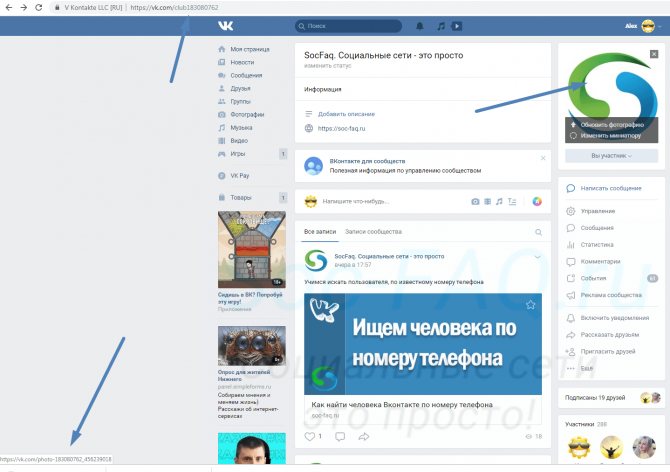670x472 pixels.
Task: Attach a photo using the camera icon
Action: pyautogui.click(x=475, y=201)
